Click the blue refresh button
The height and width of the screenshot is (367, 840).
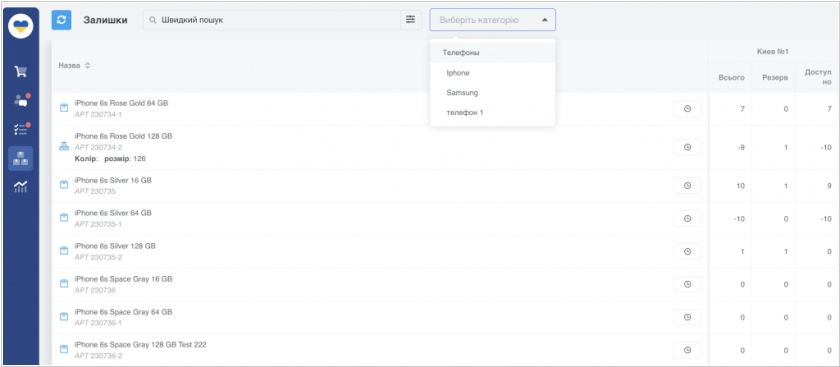(x=62, y=20)
